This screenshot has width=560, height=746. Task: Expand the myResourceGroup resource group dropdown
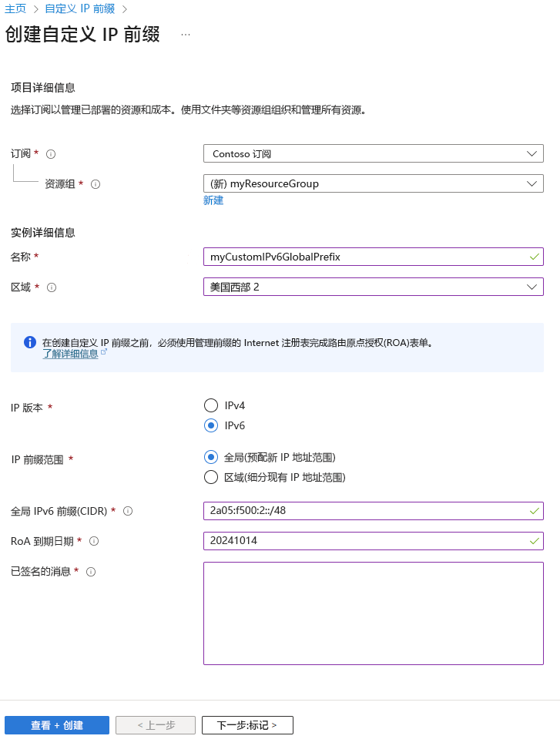[x=373, y=183]
